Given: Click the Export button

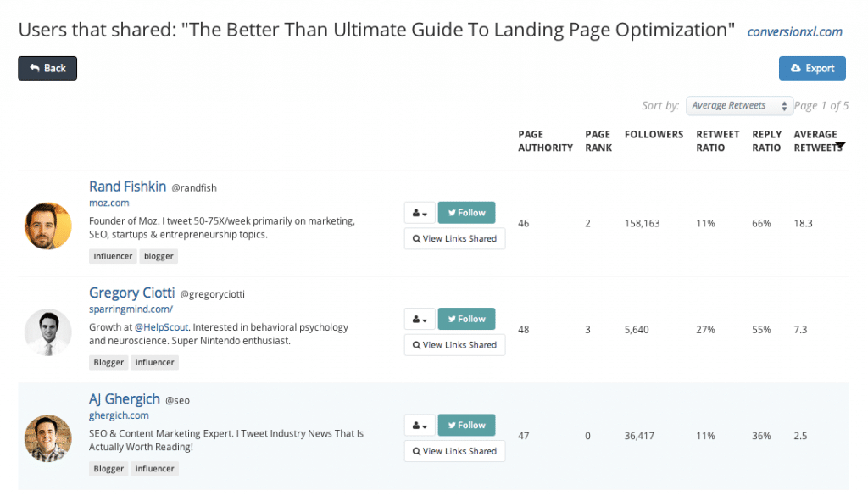Looking at the screenshot, I should click(x=811, y=68).
